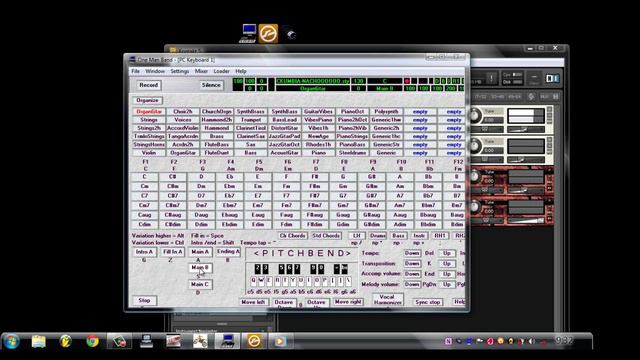This screenshot has width=640, height=360.
Task: Click the Q white piano key
Action: tap(253, 281)
